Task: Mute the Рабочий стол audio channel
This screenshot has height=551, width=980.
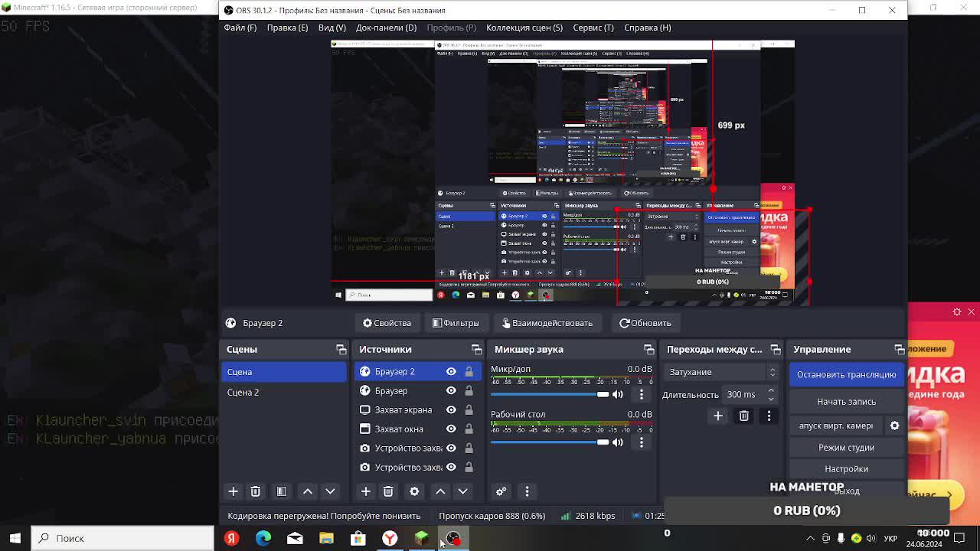Action: pos(618,442)
